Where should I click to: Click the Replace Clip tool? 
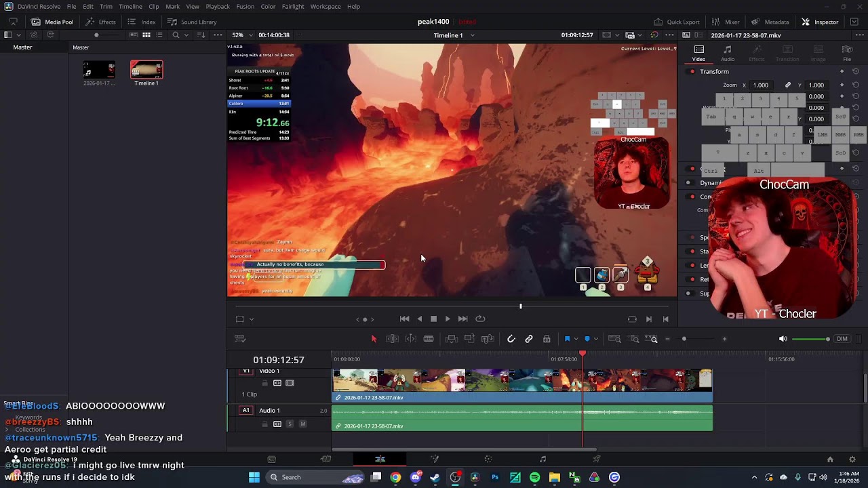[x=488, y=339]
